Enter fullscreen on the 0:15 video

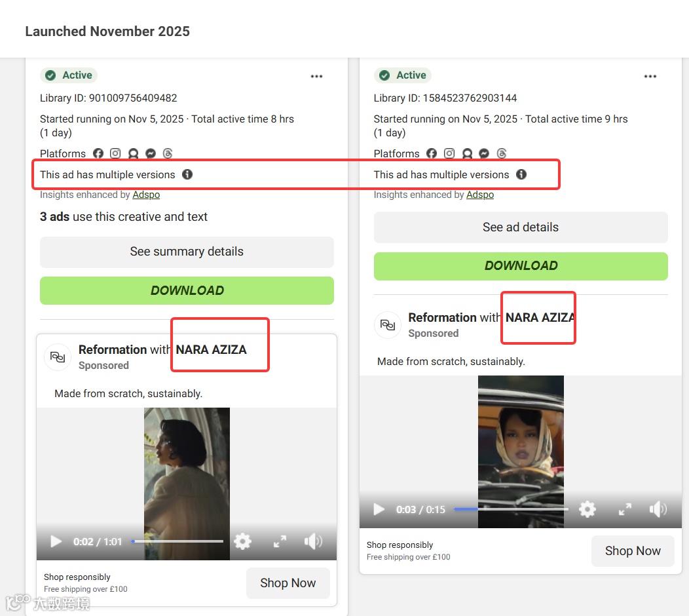tap(625, 509)
